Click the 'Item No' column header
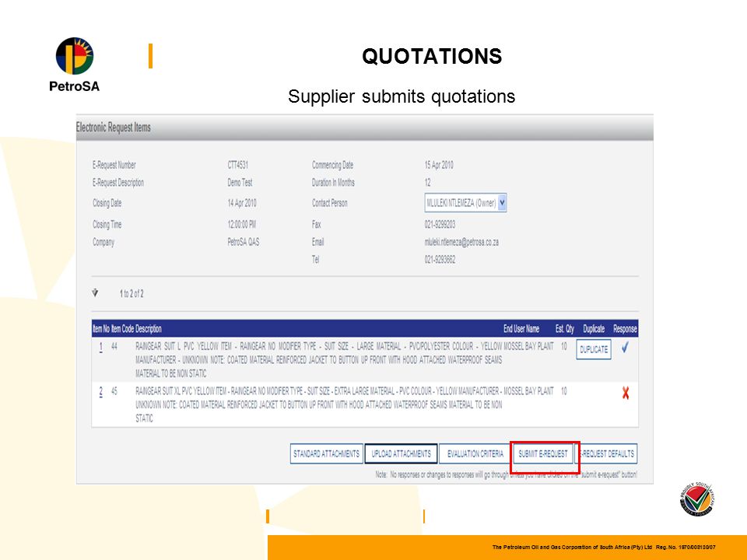The height and width of the screenshot is (560, 747). (x=101, y=328)
